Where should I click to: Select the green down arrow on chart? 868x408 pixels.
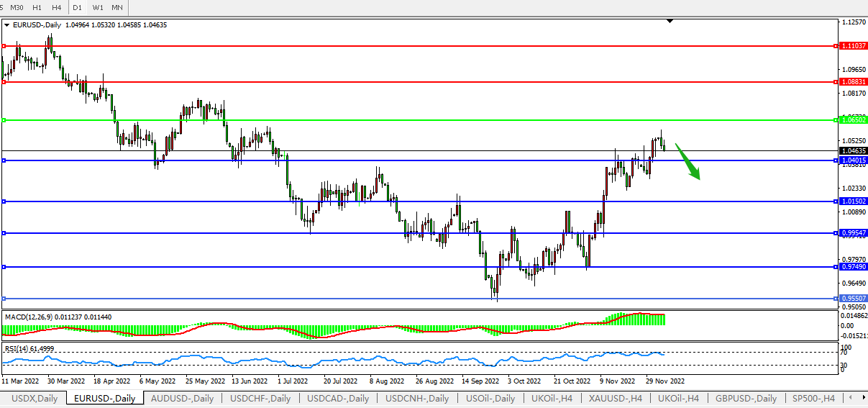point(688,161)
